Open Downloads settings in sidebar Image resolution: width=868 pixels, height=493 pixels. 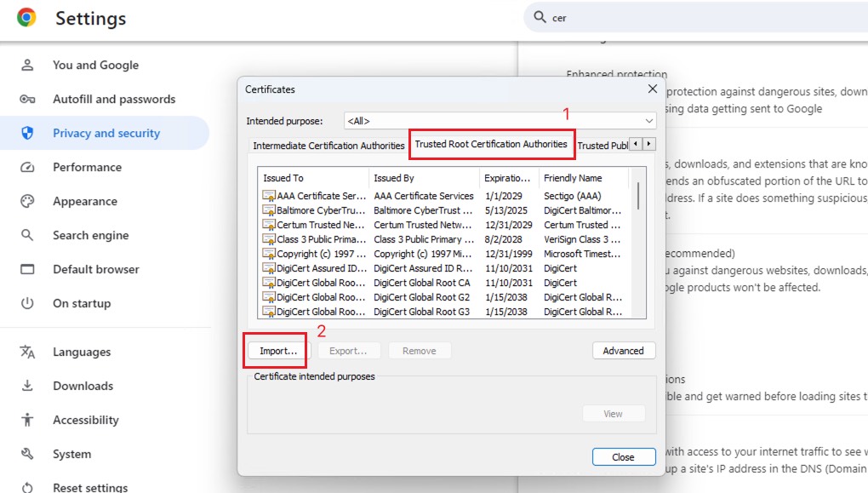click(x=83, y=386)
